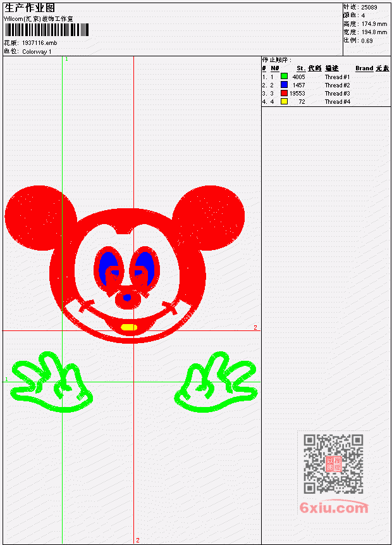This screenshot has height=545, width=392.
Task: Click the QR code image
Action: [333, 463]
